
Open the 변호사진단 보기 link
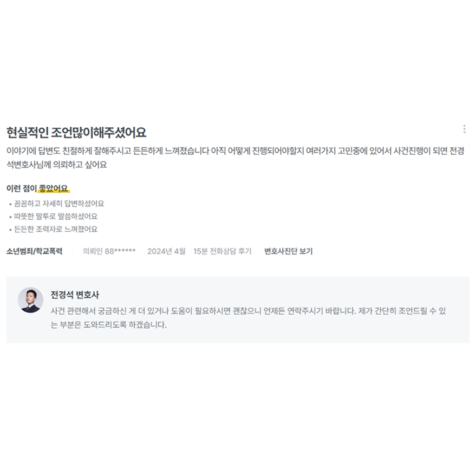[288, 251]
